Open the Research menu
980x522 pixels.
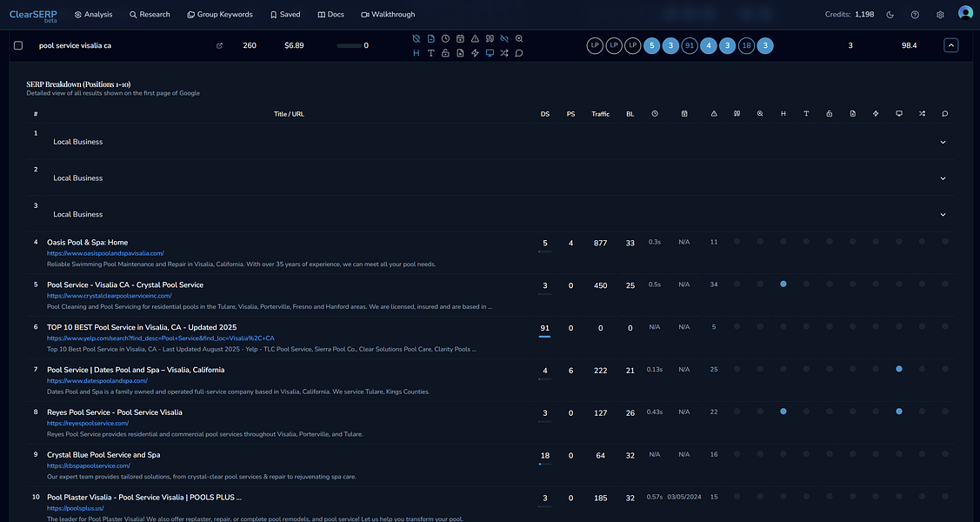tap(150, 15)
